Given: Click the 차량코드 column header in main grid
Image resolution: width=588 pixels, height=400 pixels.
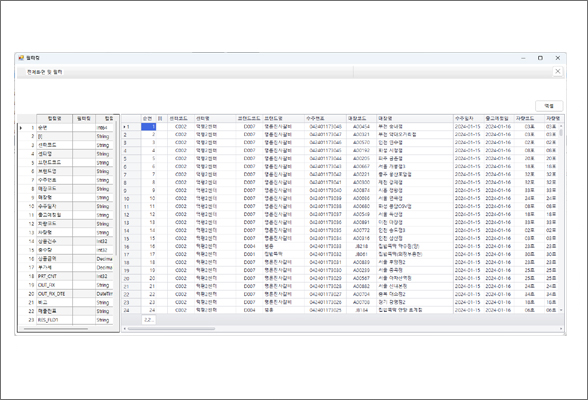Looking at the screenshot, I should pos(529,118).
